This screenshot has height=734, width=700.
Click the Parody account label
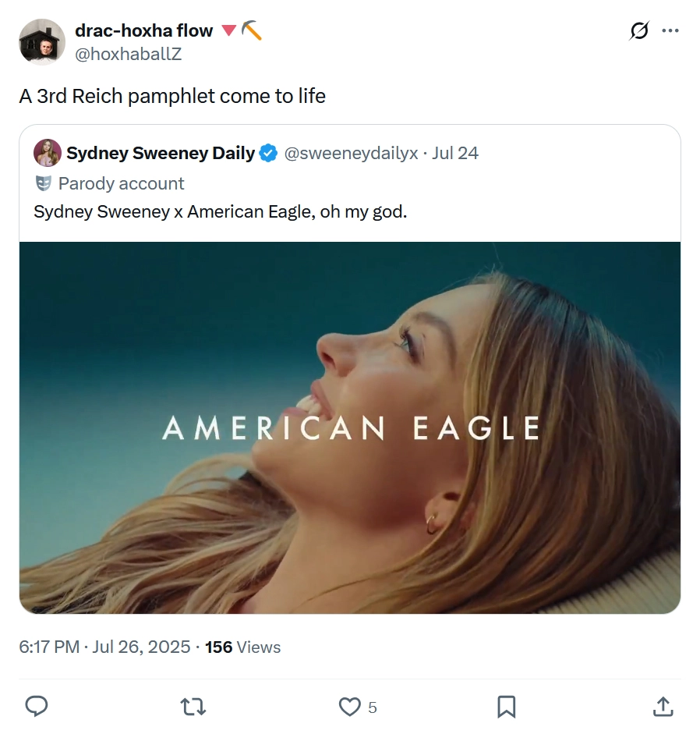[121, 183]
